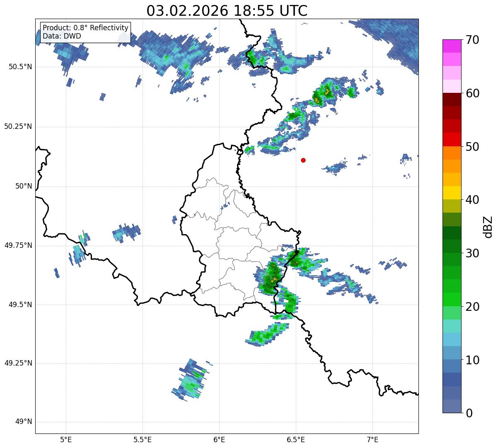
Task: Click the orange colorbar segment just below 50
Action: click(452, 153)
